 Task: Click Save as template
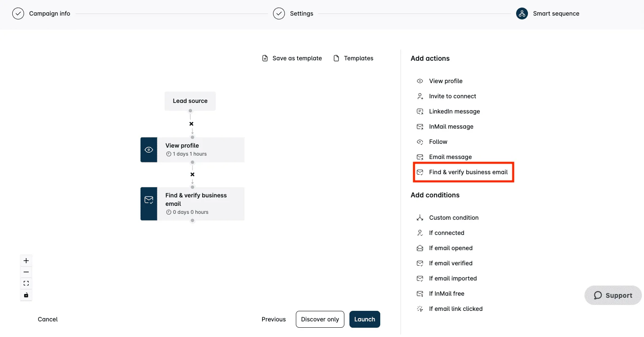pyautogui.click(x=292, y=58)
